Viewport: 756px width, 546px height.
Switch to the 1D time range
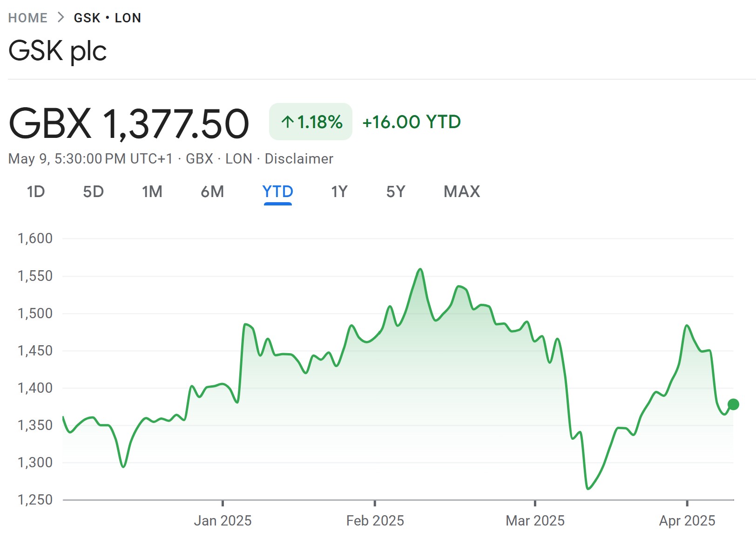coord(36,191)
